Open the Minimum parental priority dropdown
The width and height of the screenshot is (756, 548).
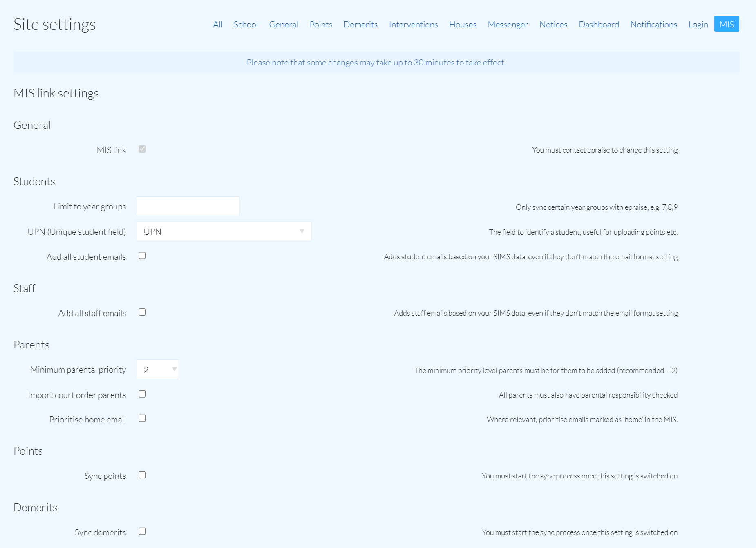click(x=157, y=369)
